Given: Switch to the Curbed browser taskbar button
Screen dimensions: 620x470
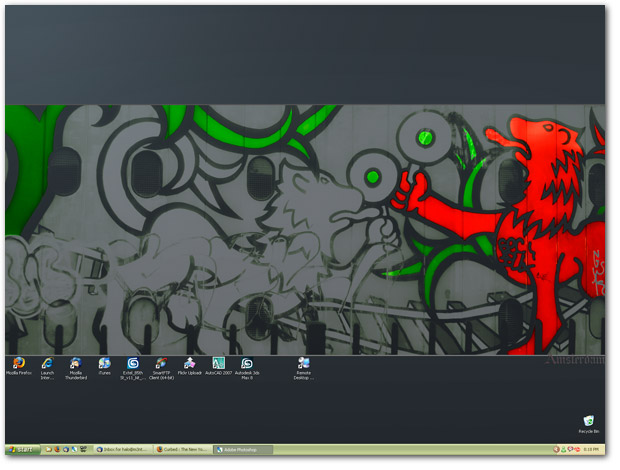Looking at the screenshot, I should click(182, 450).
